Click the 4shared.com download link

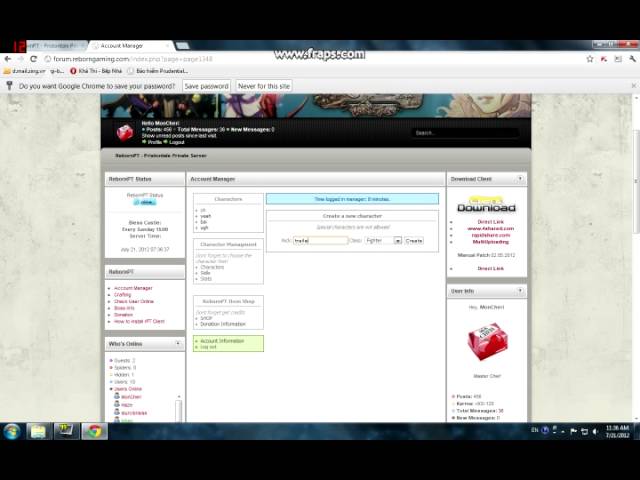491,229
